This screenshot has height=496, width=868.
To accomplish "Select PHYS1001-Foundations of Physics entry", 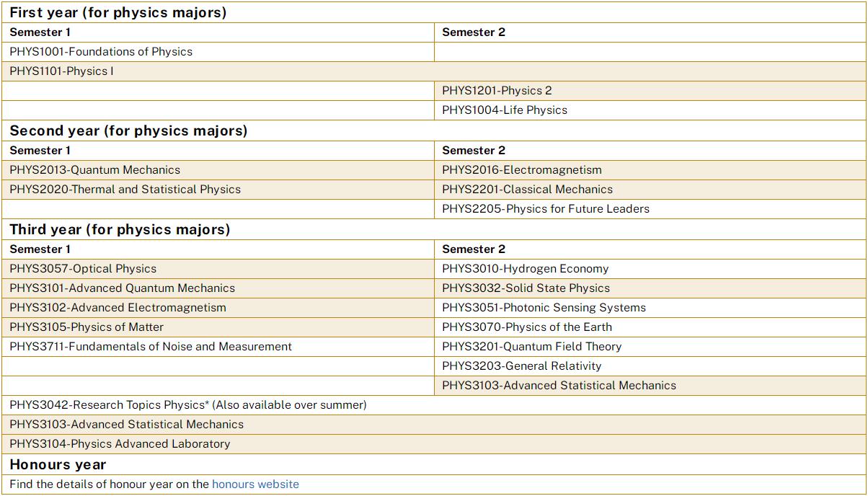I will click(x=101, y=52).
